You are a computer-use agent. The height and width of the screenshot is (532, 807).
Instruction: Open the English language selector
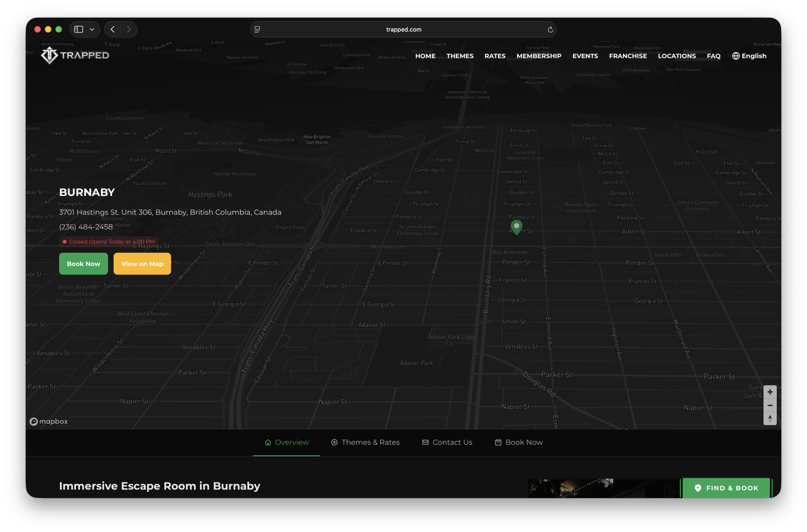(x=749, y=56)
